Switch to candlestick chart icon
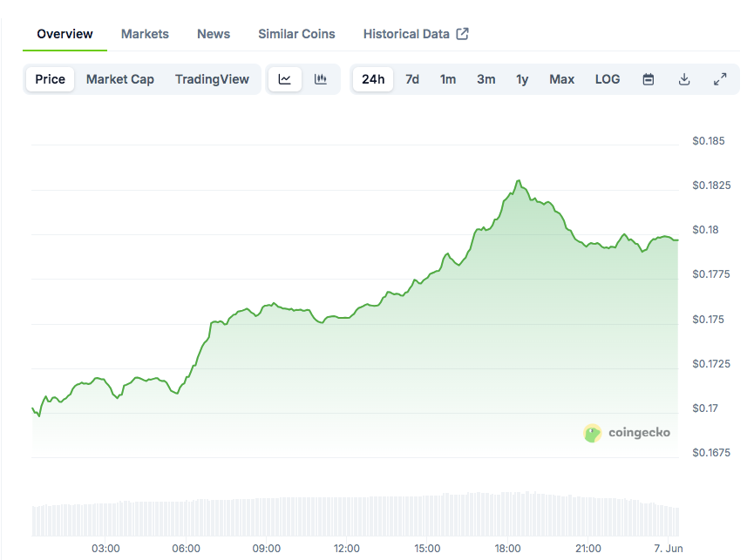 coord(321,79)
